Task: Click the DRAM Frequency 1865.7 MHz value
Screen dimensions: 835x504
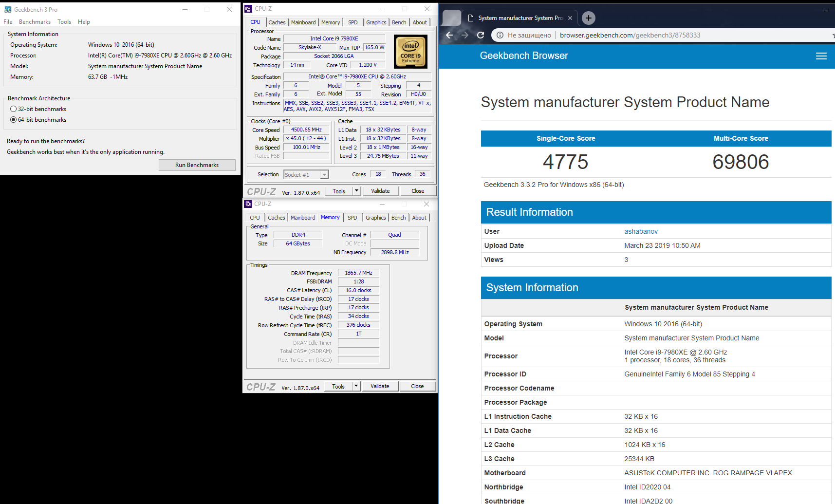Action: point(358,273)
